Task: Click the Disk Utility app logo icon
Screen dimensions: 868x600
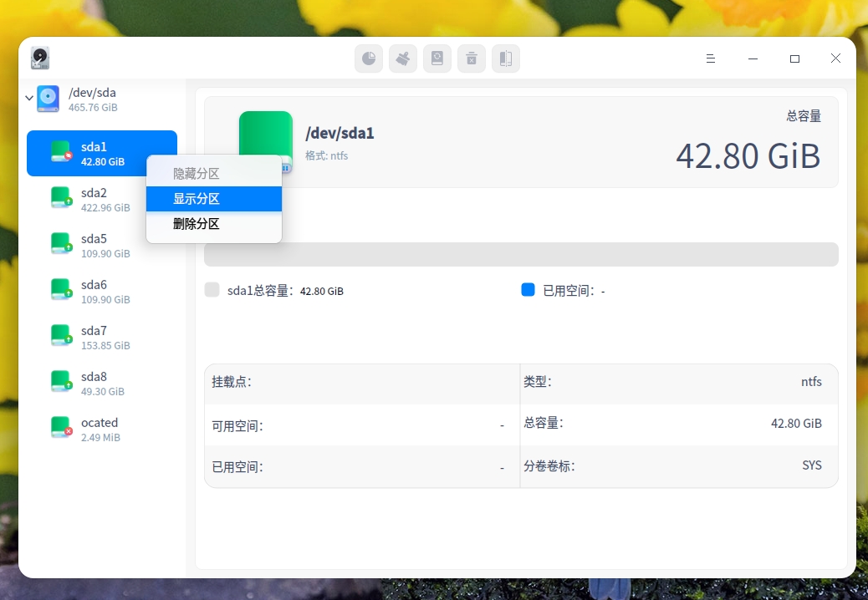Action: pyautogui.click(x=40, y=58)
